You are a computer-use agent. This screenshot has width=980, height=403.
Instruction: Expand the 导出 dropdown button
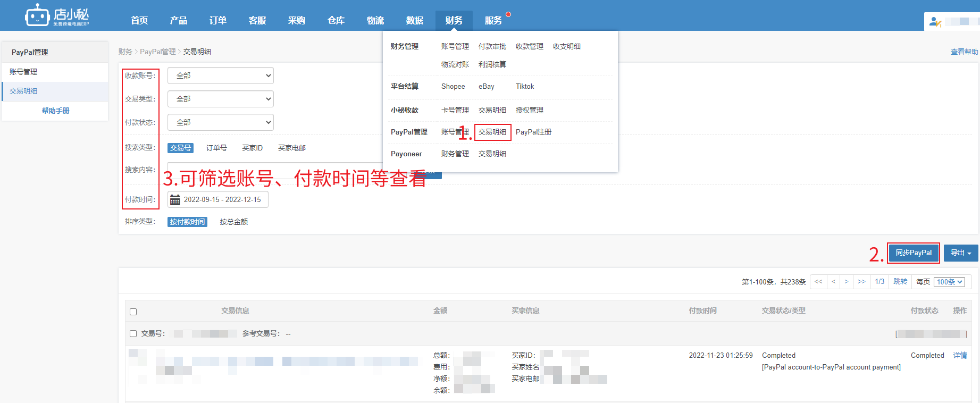click(961, 253)
